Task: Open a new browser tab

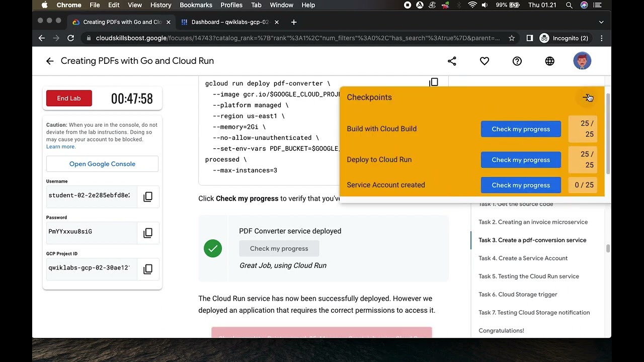Action: pos(294,22)
